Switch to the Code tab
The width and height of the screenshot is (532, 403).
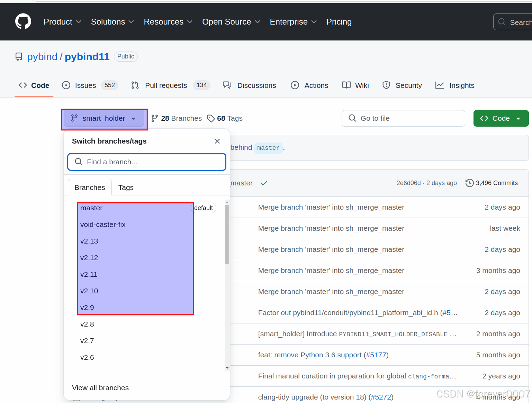click(x=34, y=85)
